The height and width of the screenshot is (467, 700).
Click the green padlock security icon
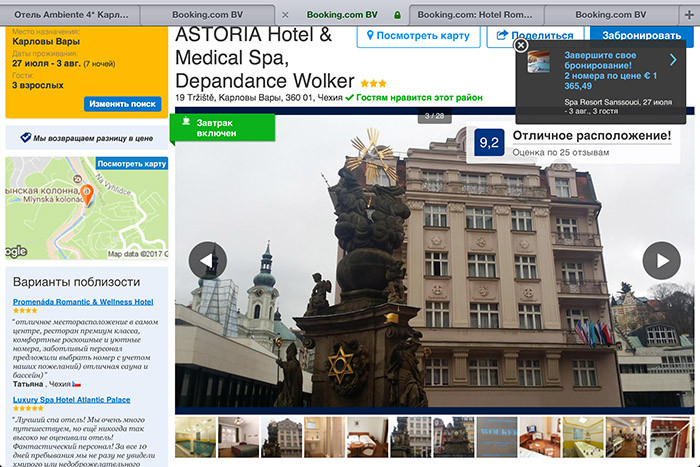pos(397,15)
